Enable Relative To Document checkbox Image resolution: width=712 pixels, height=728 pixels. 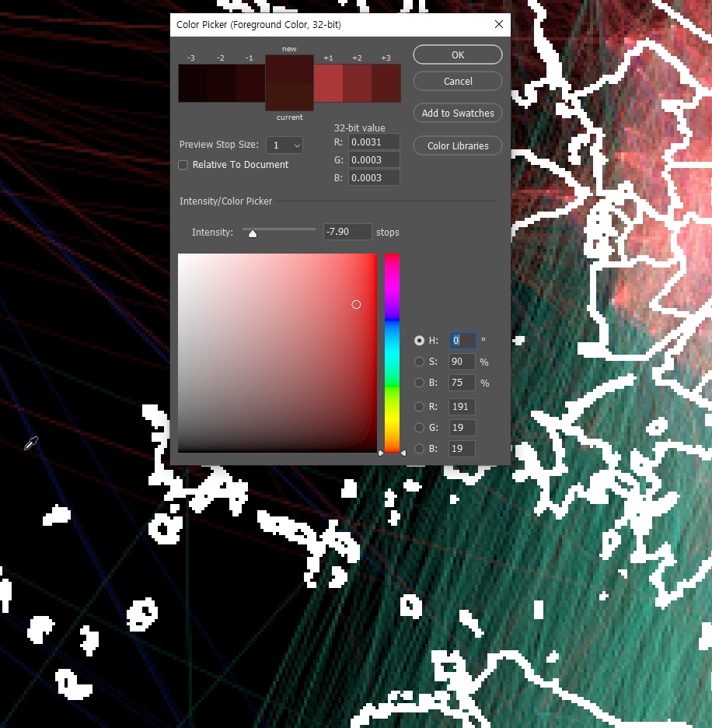(x=183, y=165)
